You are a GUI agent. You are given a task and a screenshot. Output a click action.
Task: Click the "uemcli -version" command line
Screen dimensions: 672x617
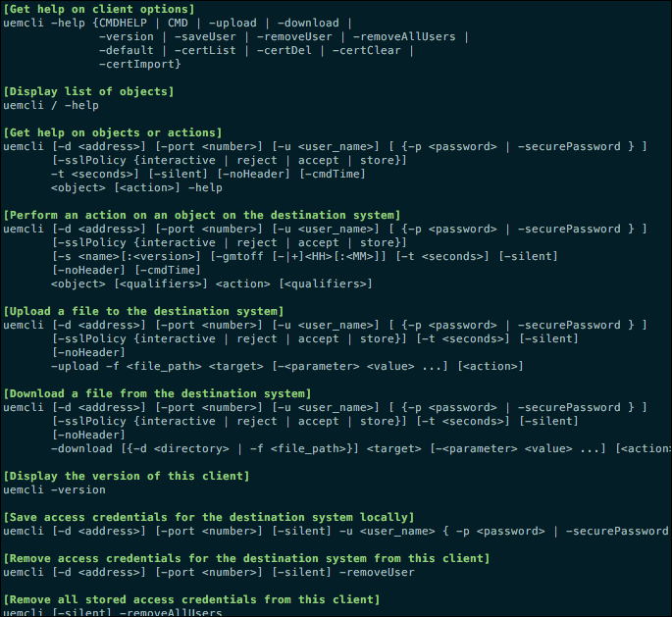pos(54,489)
